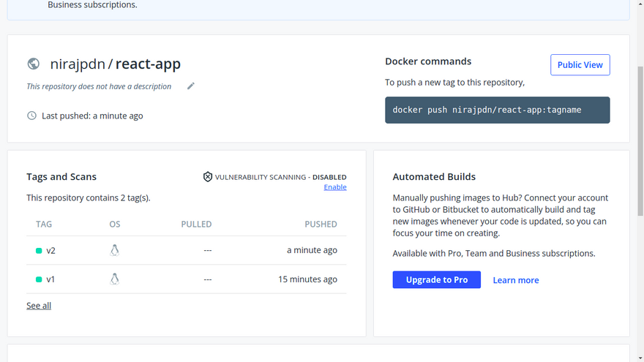Enable vulnerability scanning via the Enable link
644x362 pixels.
[x=335, y=187]
